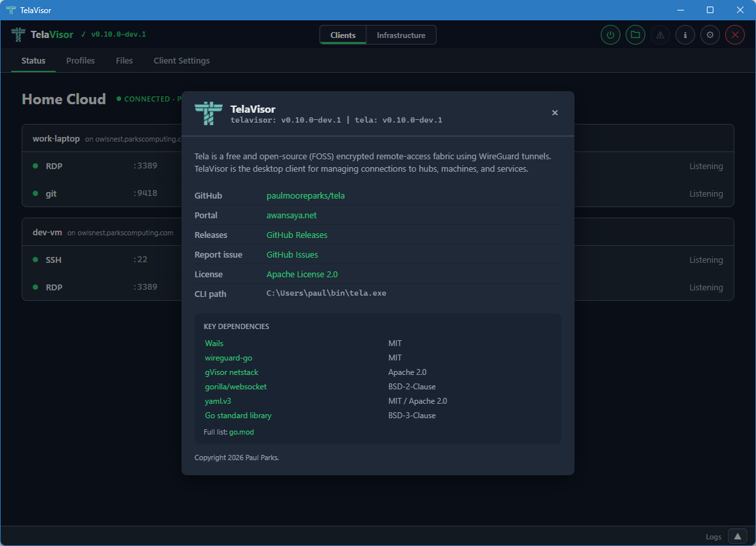756x546 pixels.
Task: Open the folder icon in top toolbar
Action: [x=635, y=35]
